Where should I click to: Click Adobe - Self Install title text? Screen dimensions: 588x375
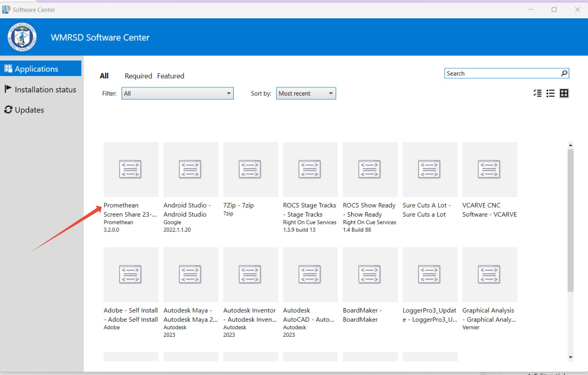[131, 315]
